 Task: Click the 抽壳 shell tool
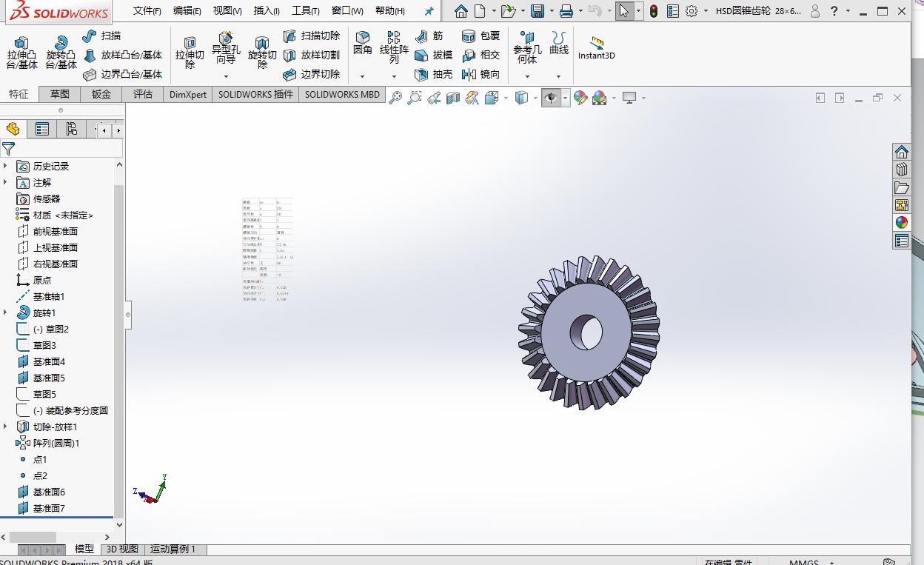click(434, 74)
